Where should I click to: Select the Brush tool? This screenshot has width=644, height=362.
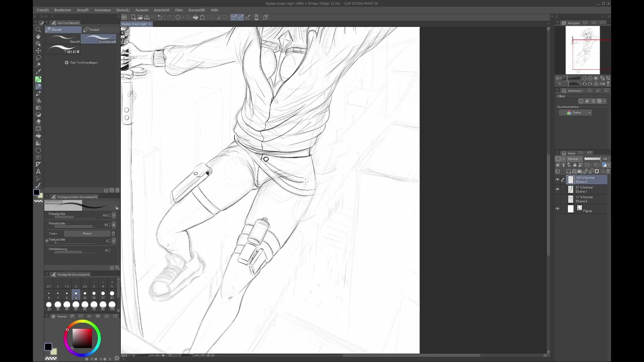38,94
